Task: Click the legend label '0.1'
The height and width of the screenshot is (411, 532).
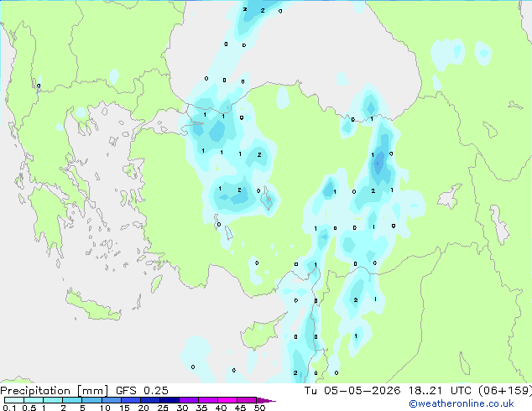Action: pos(9,408)
